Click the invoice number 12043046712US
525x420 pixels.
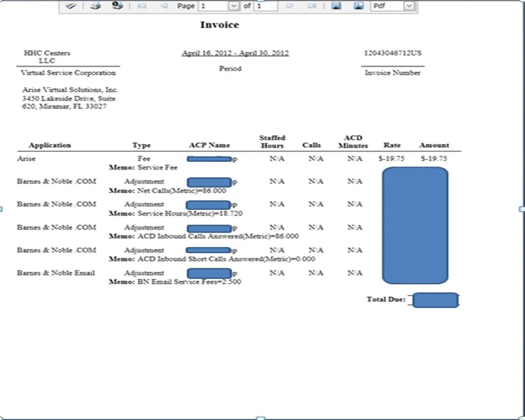(392, 53)
